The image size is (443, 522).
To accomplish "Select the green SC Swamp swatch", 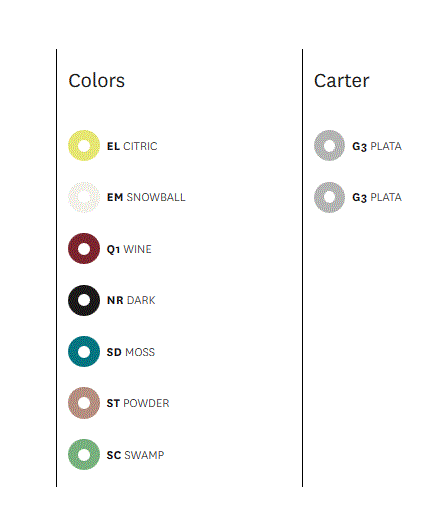I will click(84, 455).
